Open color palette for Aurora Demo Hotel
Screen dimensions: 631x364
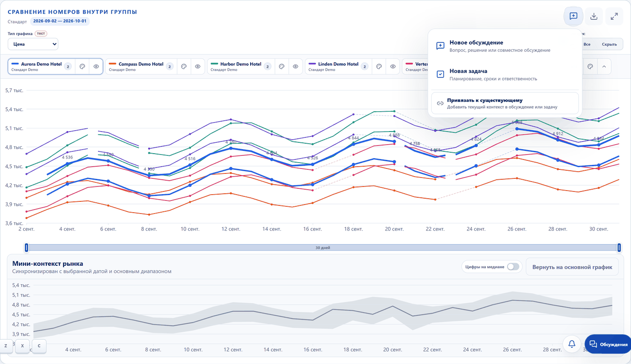coord(82,67)
